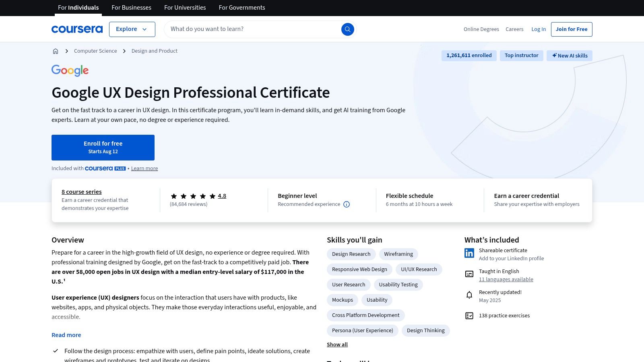Open 11 languages available link
Image resolution: width=644 pixels, height=362 pixels.
click(506, 280)
